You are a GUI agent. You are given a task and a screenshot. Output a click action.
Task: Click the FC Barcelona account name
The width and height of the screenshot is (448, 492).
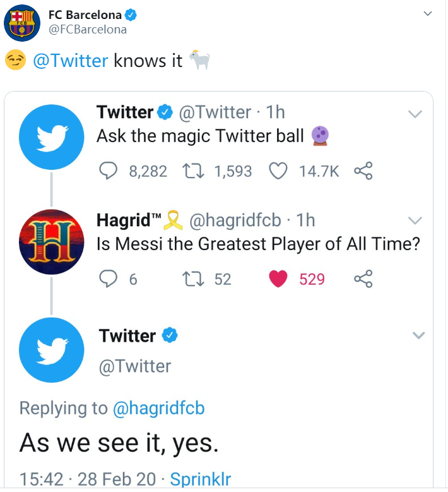pos(85,15)
